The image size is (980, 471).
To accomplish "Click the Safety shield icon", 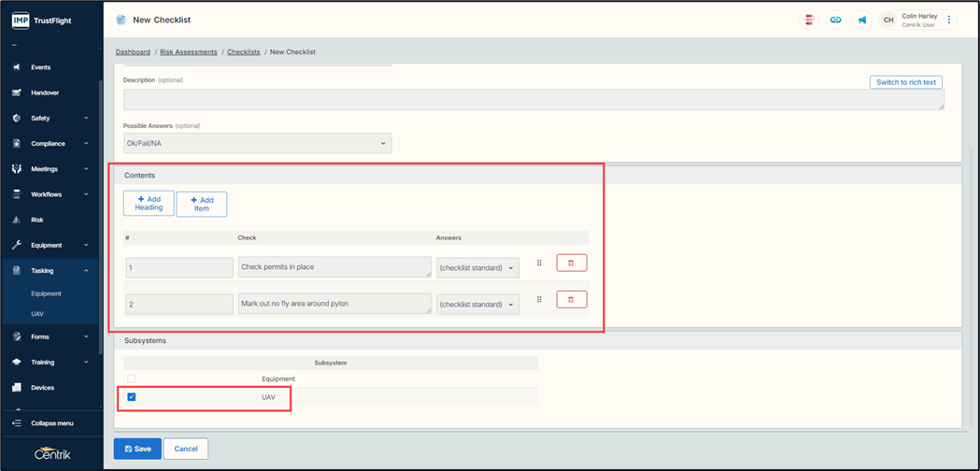I will pos(17,119).
